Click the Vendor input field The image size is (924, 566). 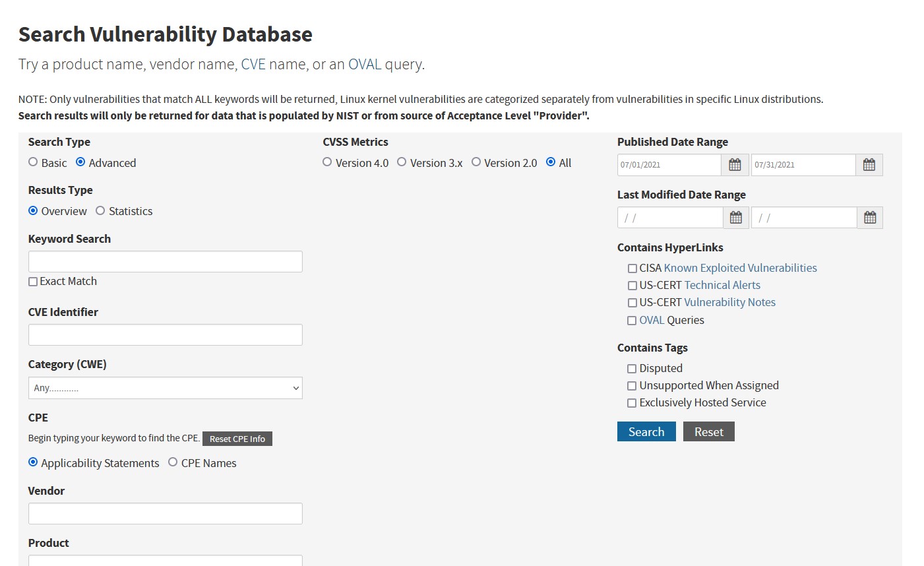(164, 513)
